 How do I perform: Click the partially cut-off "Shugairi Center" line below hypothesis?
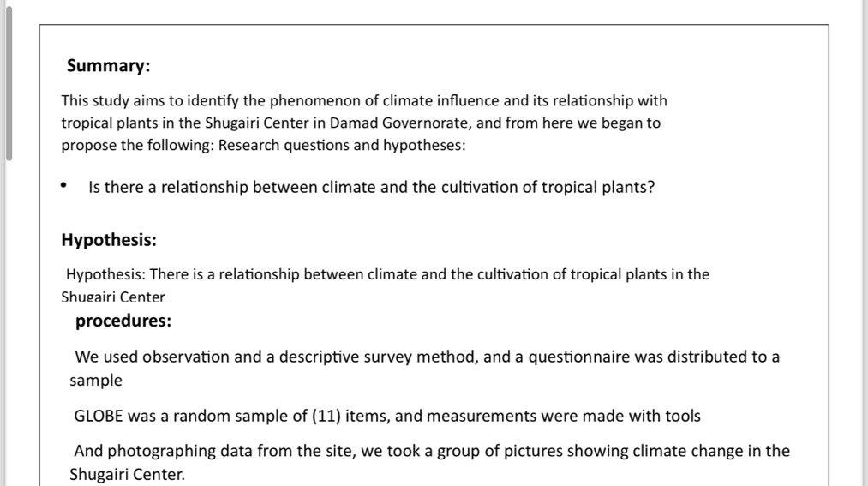tap(113, 296)
